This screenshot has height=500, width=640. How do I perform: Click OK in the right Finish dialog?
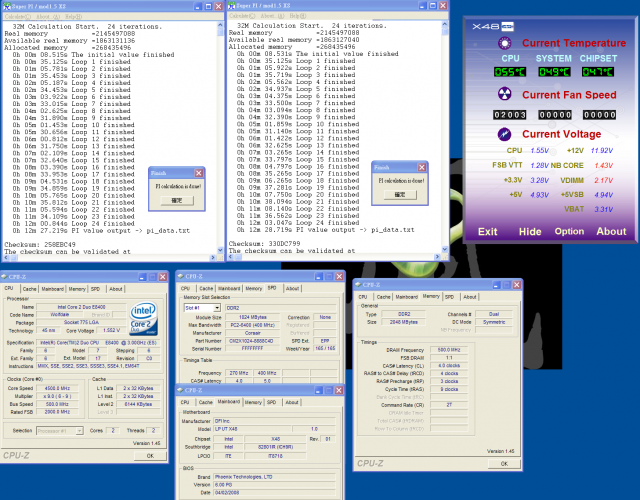click(400, 195)
